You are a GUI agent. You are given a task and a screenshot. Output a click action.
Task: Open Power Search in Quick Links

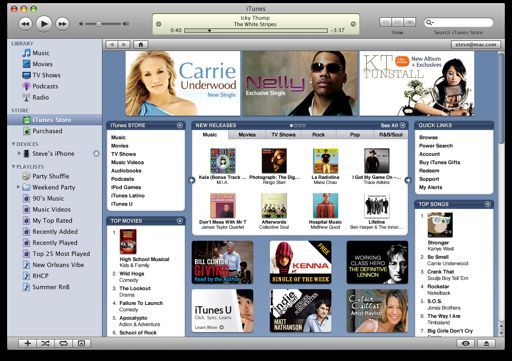pos(436,146)
